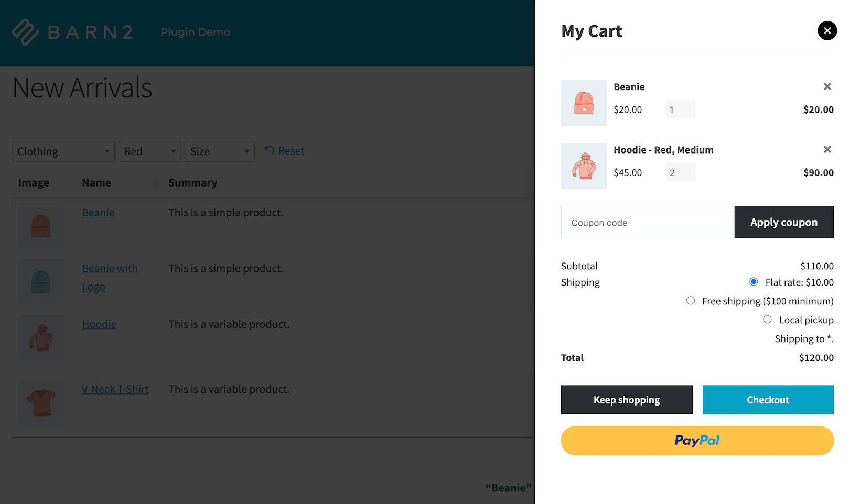Click the Apply coupon button
The height and width of the screenshot is (504, 860).
click(783, 222)
